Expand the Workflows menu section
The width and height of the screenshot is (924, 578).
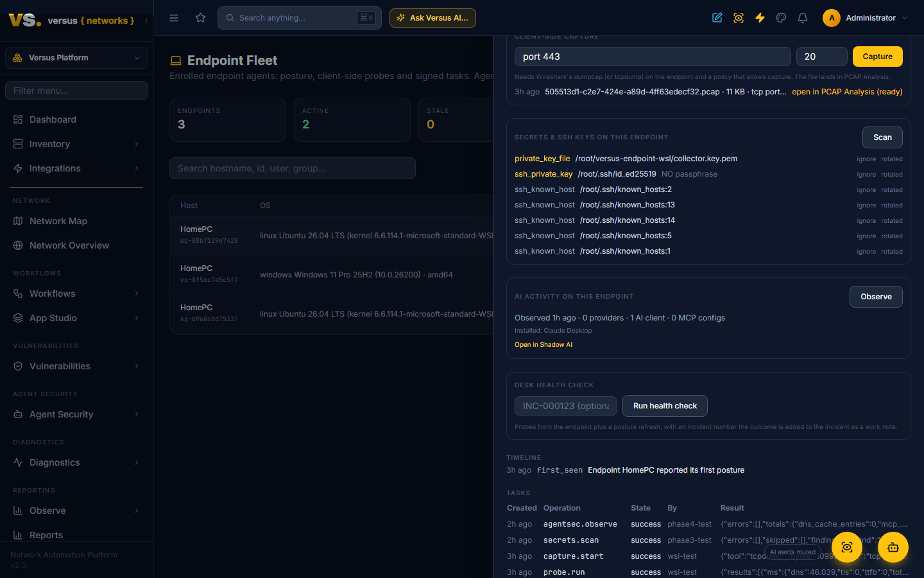click(76, 293)
